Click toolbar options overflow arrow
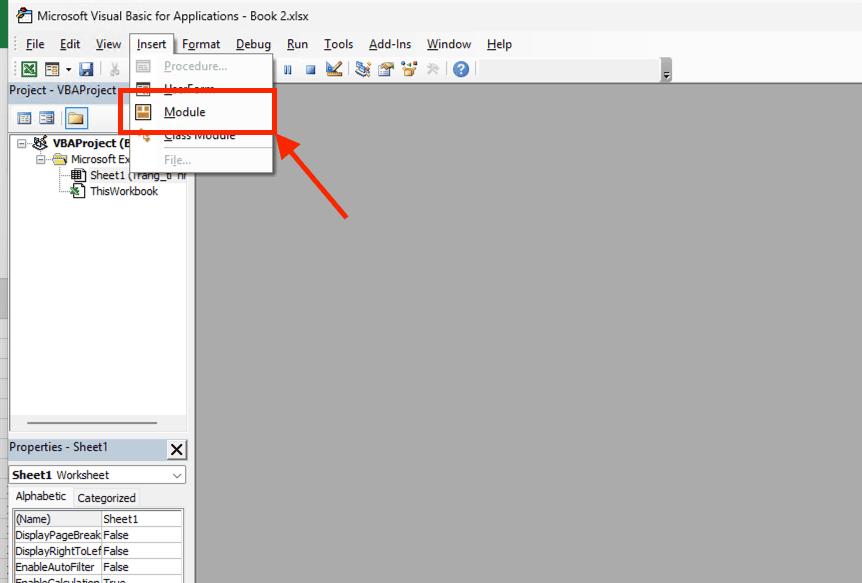Image resolution: width=862 pixels, height=583 pixels. (x=666, y=70)
